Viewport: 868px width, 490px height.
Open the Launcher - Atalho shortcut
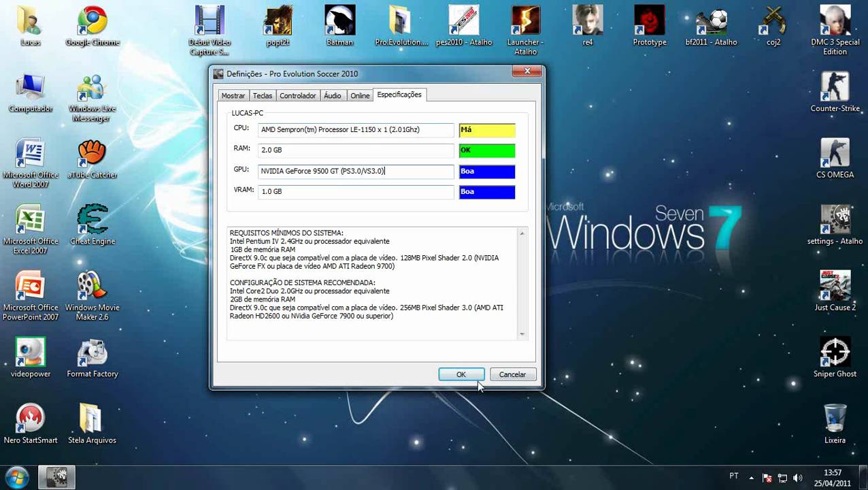point(525,31)
